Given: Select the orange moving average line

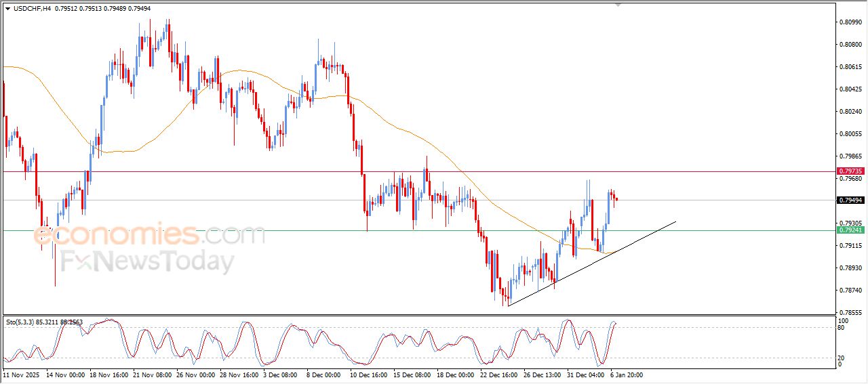Looking at the screenshot, I should (x=407, y=130).
